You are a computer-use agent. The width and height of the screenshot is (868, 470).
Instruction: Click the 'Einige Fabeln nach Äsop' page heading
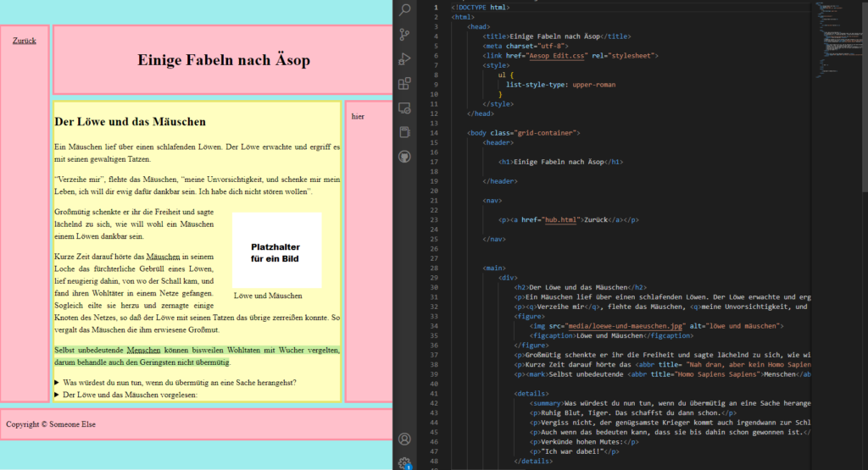click(x=224, y=60)
